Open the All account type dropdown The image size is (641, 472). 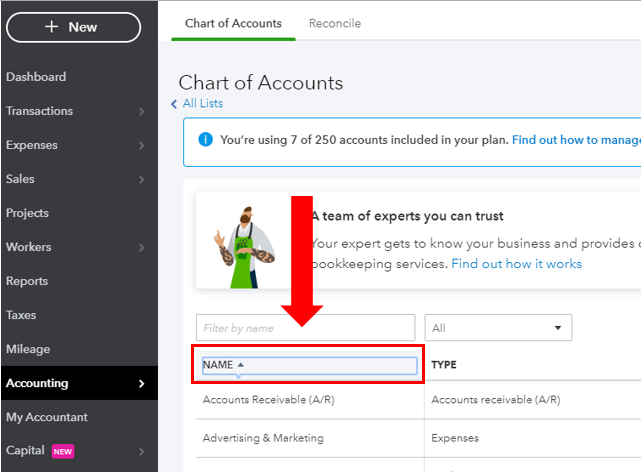(498, 327)
